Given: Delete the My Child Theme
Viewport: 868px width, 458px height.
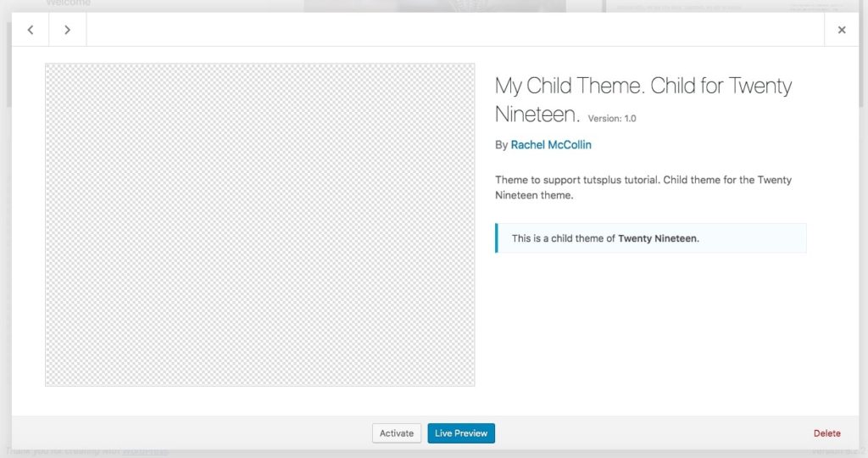Looking at the screenshot, I should pyautogui.click(x=826, y=433).
